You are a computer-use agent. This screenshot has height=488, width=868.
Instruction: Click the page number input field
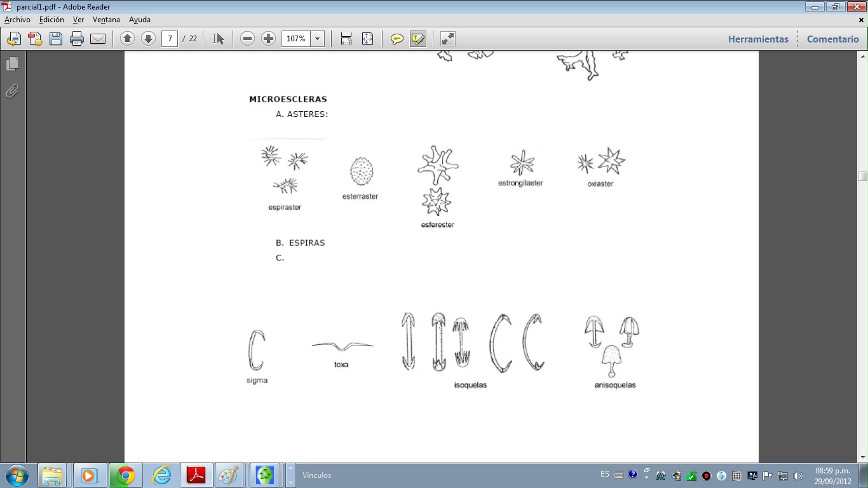(170, 39)
